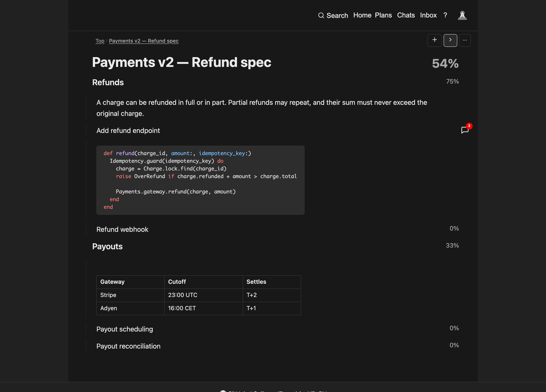
Task: Click the plus add button
Action: point(434,40)
